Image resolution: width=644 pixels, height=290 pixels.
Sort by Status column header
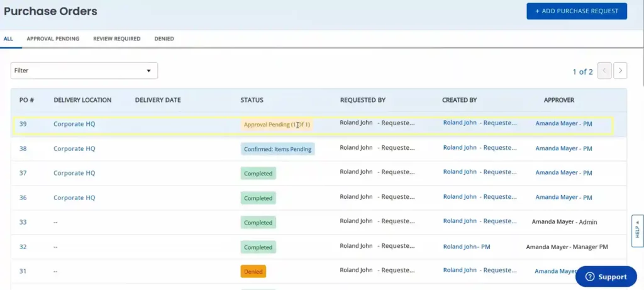click(252, 100)
